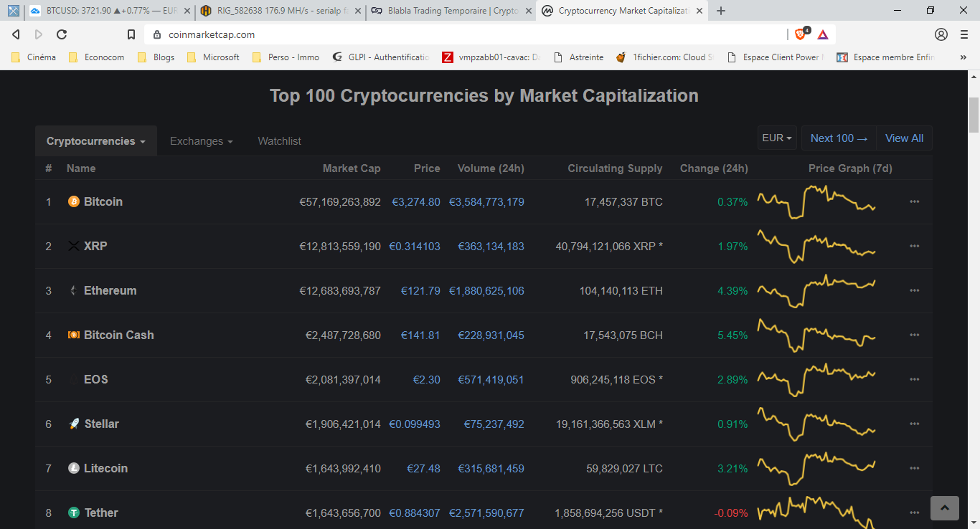The width and height of the screenshot is (980, 529).
Task: Open the EUR currency selector
Action: [777, 138]
